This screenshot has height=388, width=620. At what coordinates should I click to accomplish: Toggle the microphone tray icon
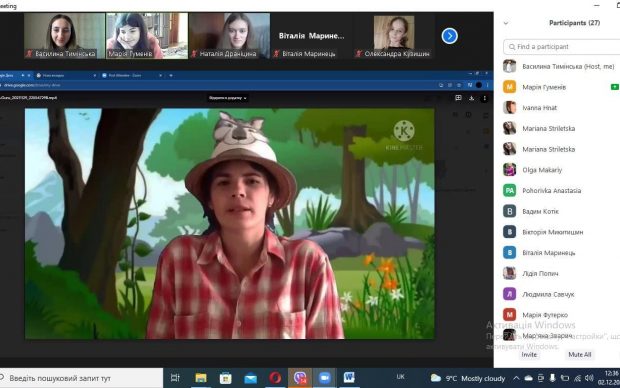(x=552, y=379)
